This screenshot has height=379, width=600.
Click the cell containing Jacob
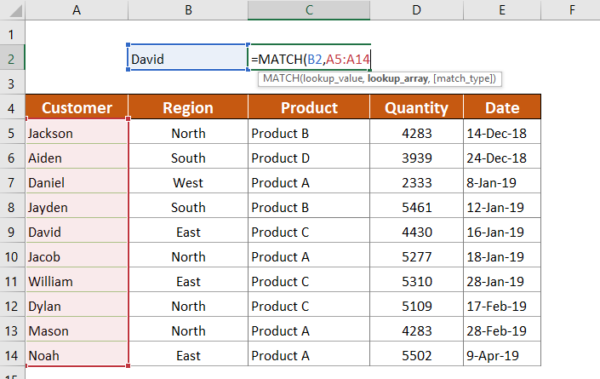77,256
